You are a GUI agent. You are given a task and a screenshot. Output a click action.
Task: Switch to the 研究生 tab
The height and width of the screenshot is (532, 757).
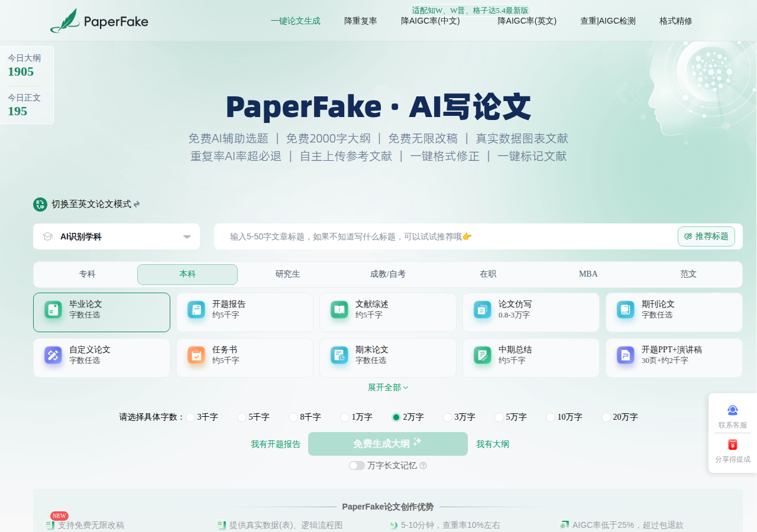pyautogui.click(x=288, y=274)
